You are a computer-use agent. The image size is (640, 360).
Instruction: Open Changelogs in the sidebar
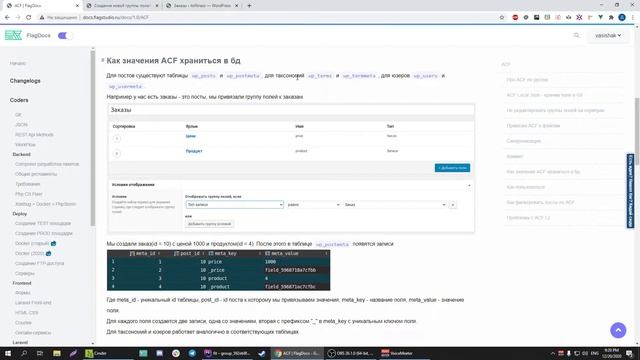pos(25,81)
